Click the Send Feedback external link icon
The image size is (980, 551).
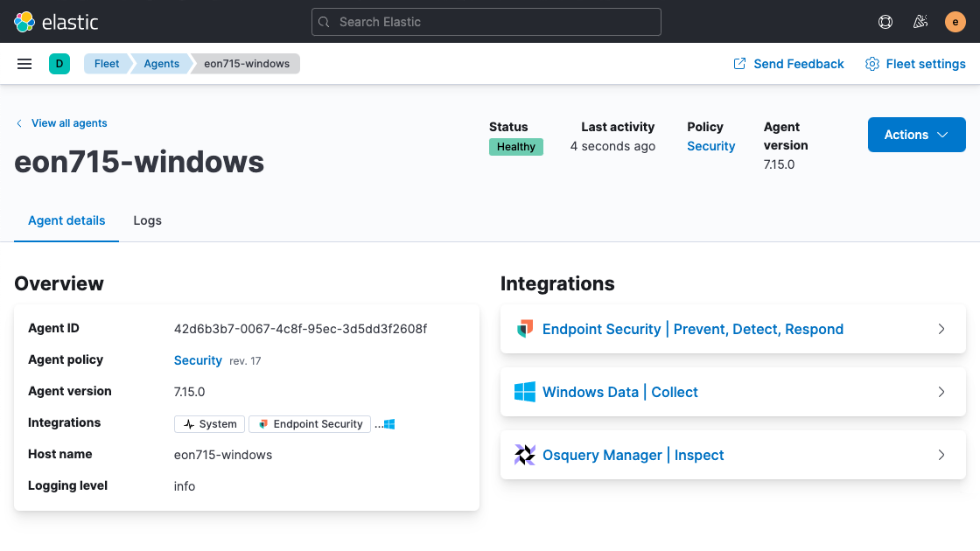click(x=739, y=64)
